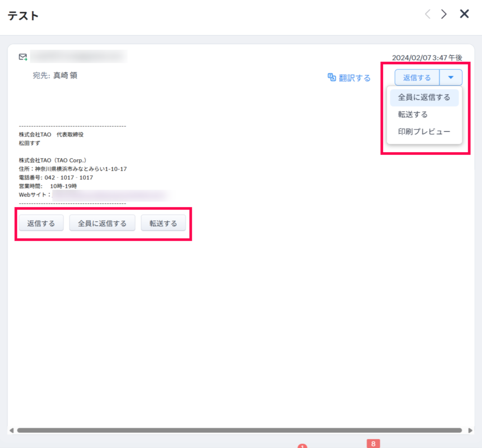Image resolution: width=482 pixels, height=448 pixels.
Task: Close the テスト message view
Action: coord(464,14)
